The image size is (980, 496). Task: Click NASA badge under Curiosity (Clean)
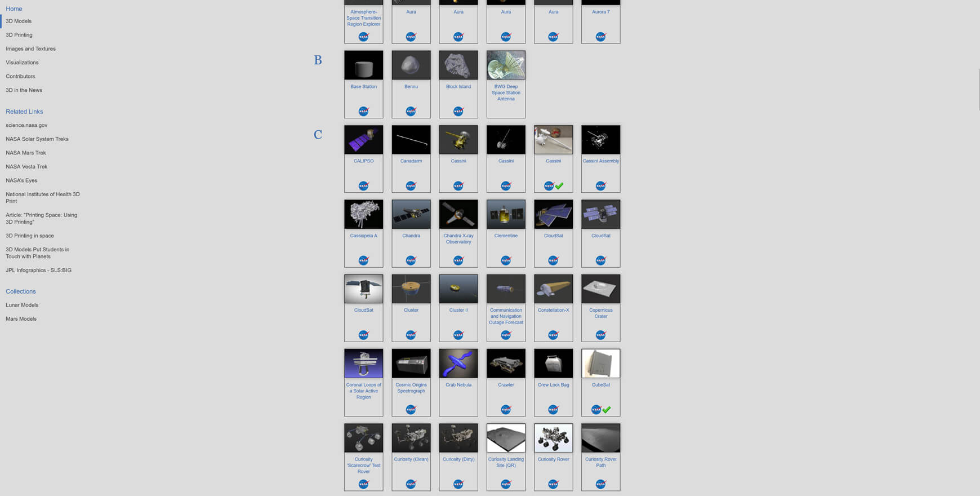point(411,484)
